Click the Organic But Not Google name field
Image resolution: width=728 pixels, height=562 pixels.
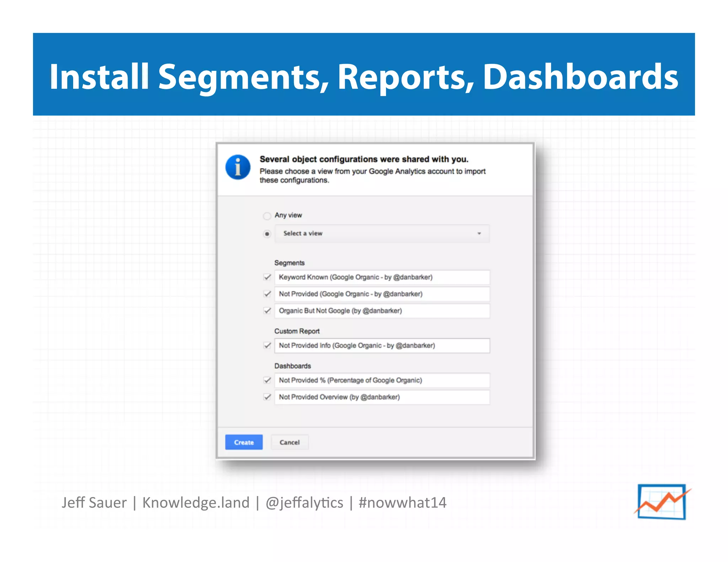[x=382, y=310]
